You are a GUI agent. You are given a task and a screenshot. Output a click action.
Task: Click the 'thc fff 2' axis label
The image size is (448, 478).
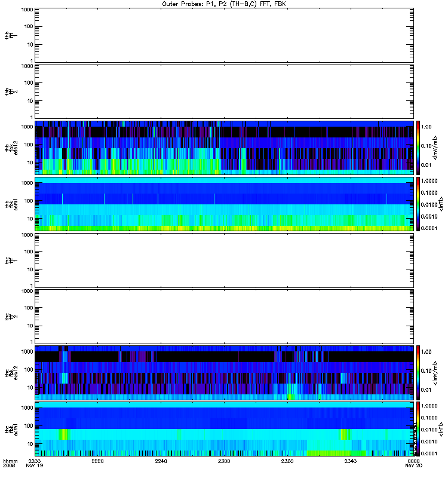pos(11,317)
